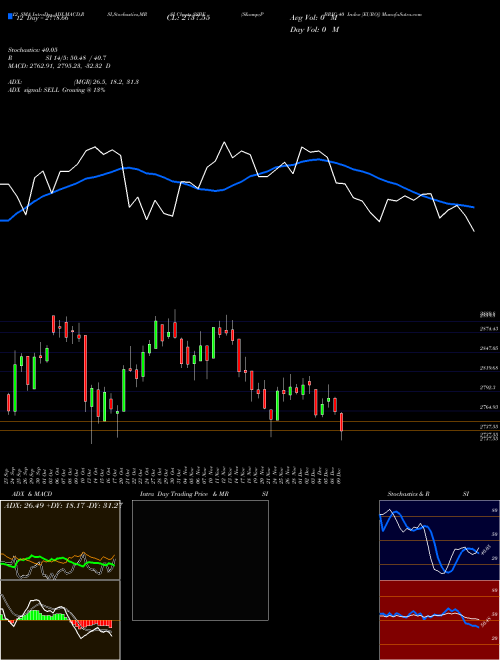Click the red MACD histogram bars
This screenshot has width=500, height=660.
[x=90, y=624]
